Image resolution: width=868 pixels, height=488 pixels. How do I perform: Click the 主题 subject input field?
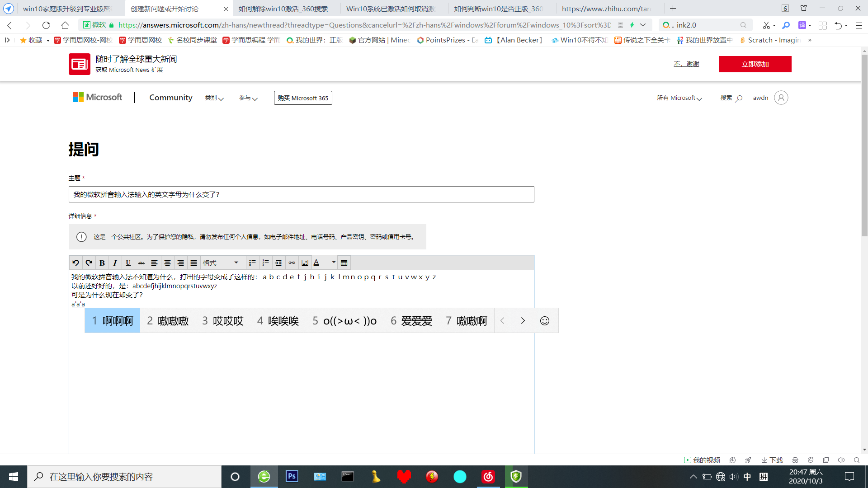[x=301, y=194]
